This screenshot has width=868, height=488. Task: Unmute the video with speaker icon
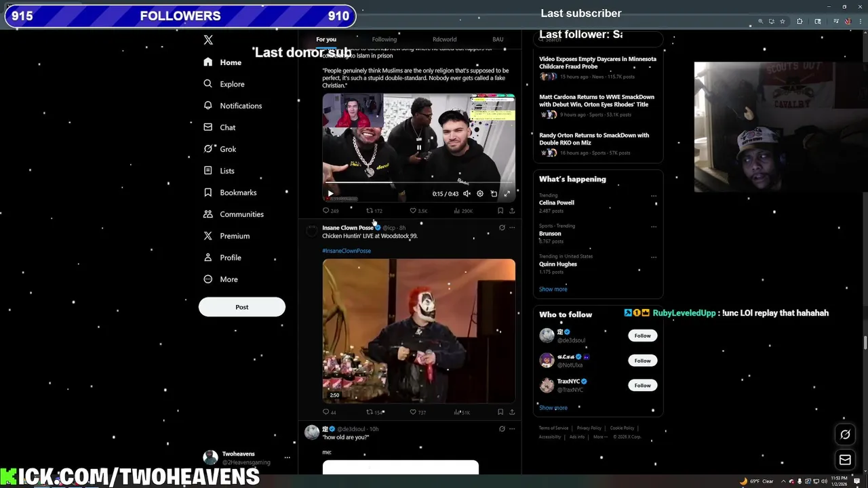click(x=467, y=194)
